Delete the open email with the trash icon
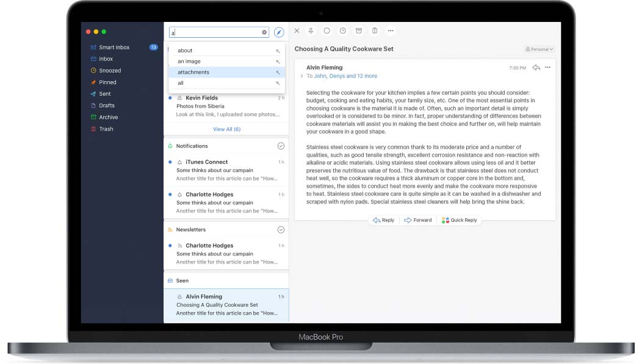Image resolution: width=642 pixels, height=364 pixels. [374, 30]
